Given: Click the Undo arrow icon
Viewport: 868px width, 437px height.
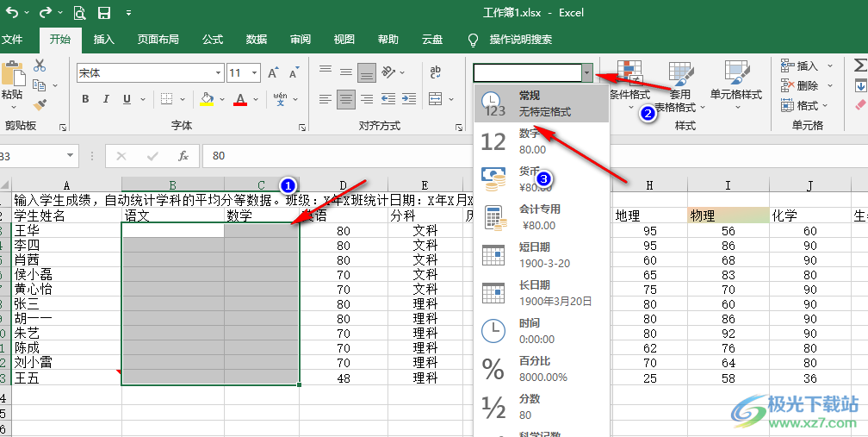Looking at the screenshot, I should point(12,12).
